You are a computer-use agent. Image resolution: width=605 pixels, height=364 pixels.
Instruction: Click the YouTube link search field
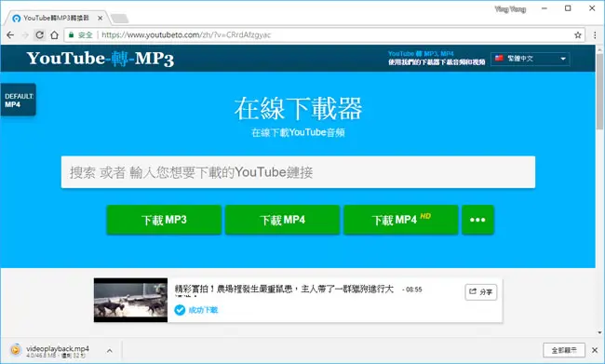pyautogui.click(x=298, y=172)
